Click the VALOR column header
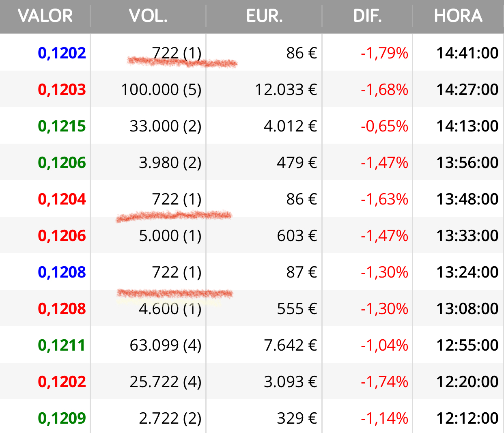504x433 pixels. tap(45, 16)
